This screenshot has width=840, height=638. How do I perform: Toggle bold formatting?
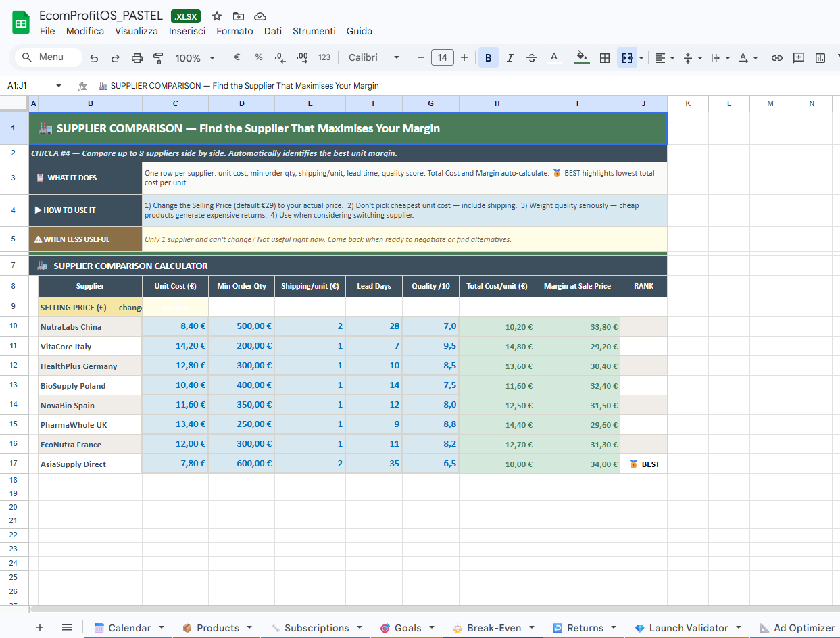[488, 58]
